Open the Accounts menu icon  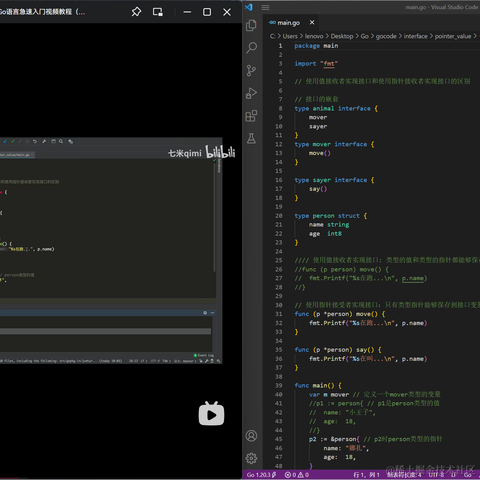click(251, 436)
